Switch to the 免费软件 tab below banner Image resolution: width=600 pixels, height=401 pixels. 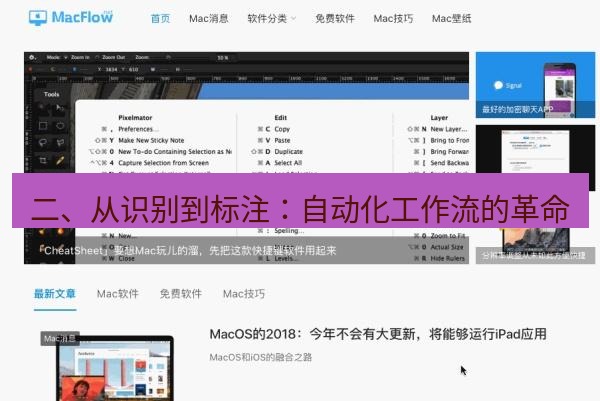click(x=181, y=294)
